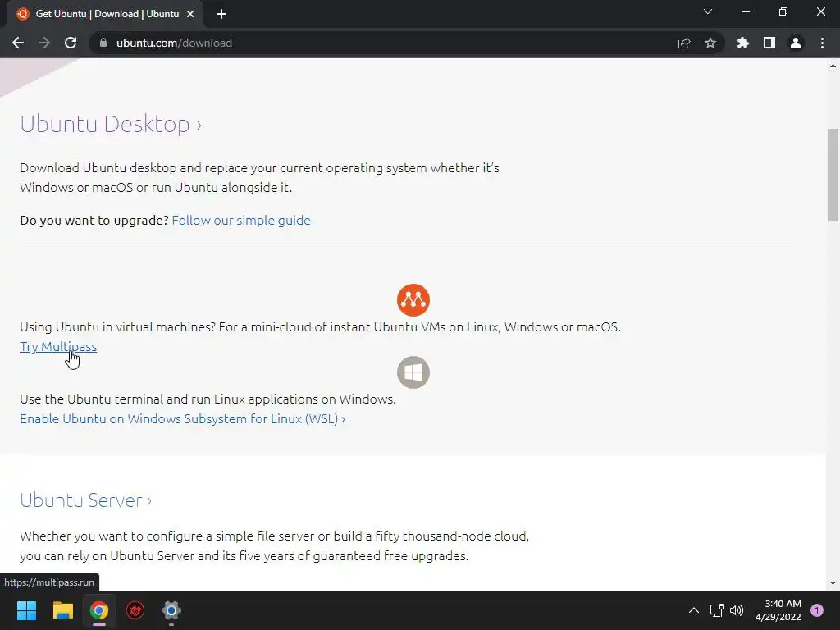The width and height of the screenshot is (840, 630).
Task: Open the clock and date flyout
Action: pyautogui.click(x=778, y=610)
